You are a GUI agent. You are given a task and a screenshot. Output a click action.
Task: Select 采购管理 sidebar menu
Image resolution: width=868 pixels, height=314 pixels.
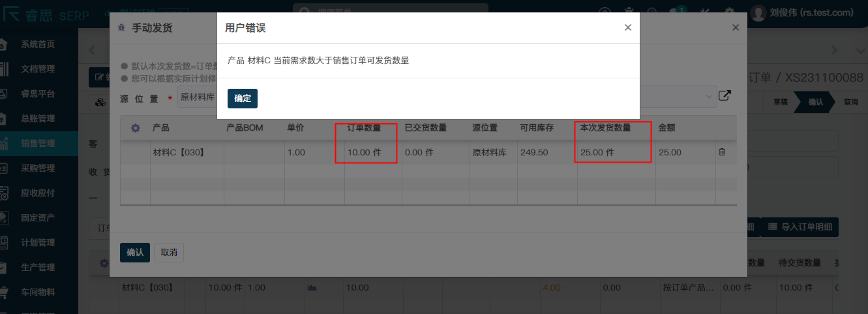pyautogui.click(x=38, y=168)
